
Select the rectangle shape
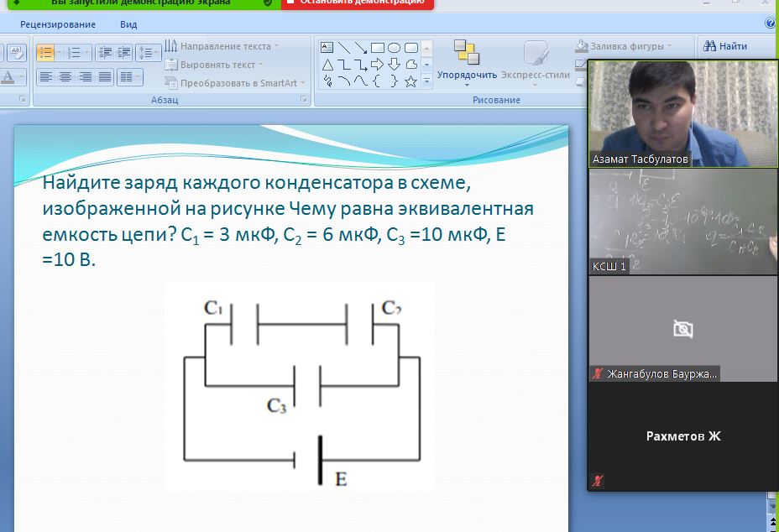click(378, 48)
